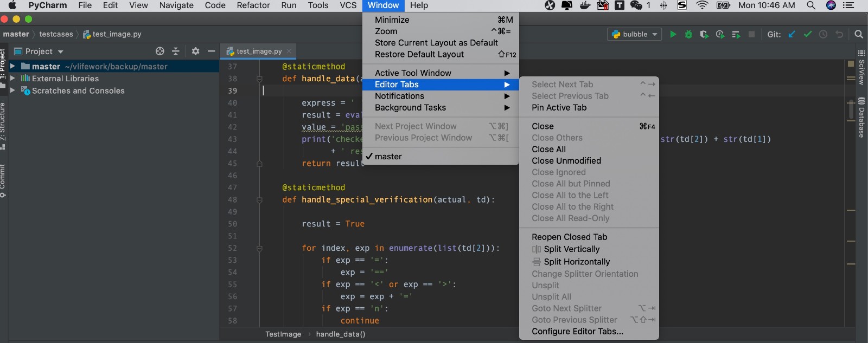Image resolution: width=868 pixels, height=343 pixels.
Task: Open the Help menu
Action: pyautogui.click(x=419, y=5)
